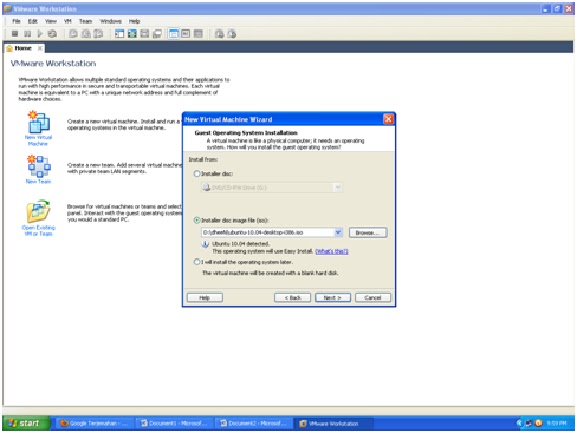Select the highlighted console view toolbar icon

pyautogui.click(x=173, y=34)
